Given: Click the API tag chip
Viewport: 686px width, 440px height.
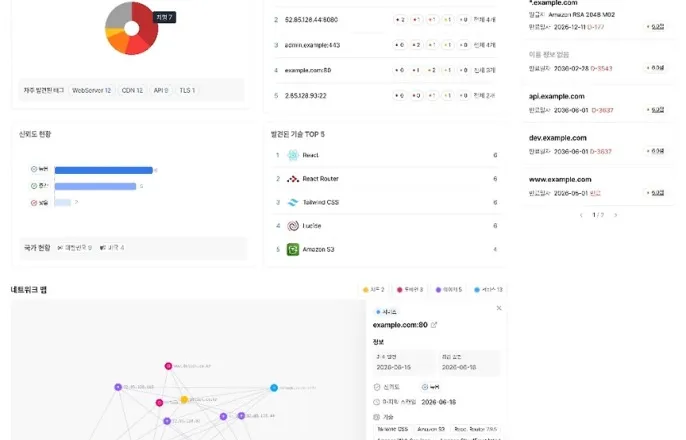Looking at the screenshot, I should [x=161, y=91].
